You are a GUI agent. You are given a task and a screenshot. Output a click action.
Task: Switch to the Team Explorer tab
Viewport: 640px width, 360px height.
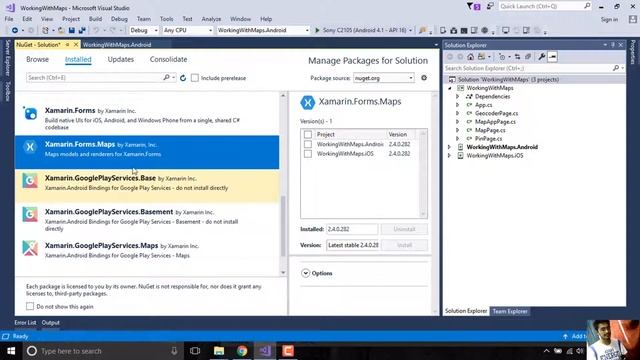click(510, 311)
